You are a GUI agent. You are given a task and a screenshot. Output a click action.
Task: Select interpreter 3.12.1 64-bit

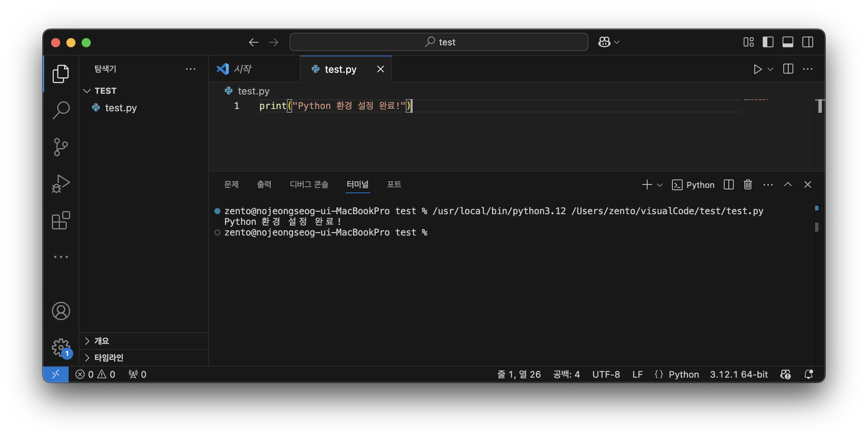[x=739, y=374]
